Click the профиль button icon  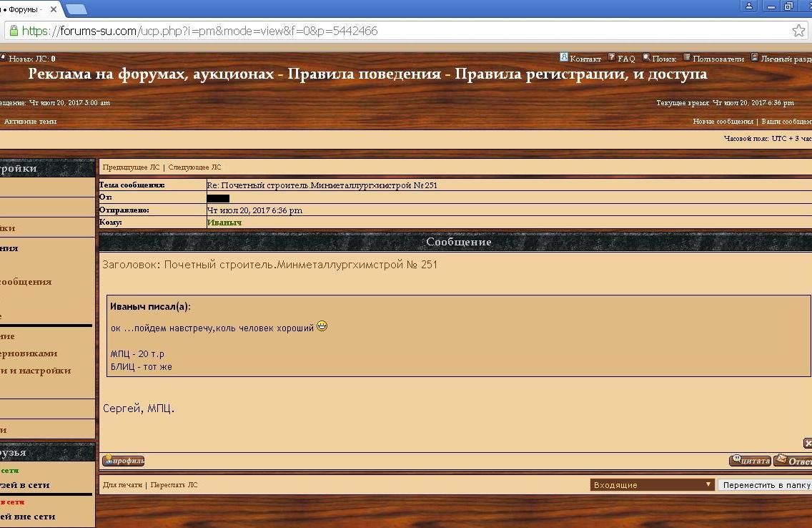[x=123, y=461]
